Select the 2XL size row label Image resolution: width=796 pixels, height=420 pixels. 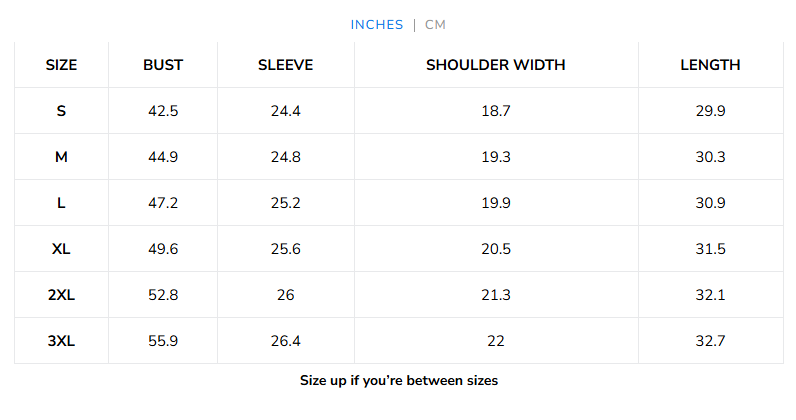point(61,295)
